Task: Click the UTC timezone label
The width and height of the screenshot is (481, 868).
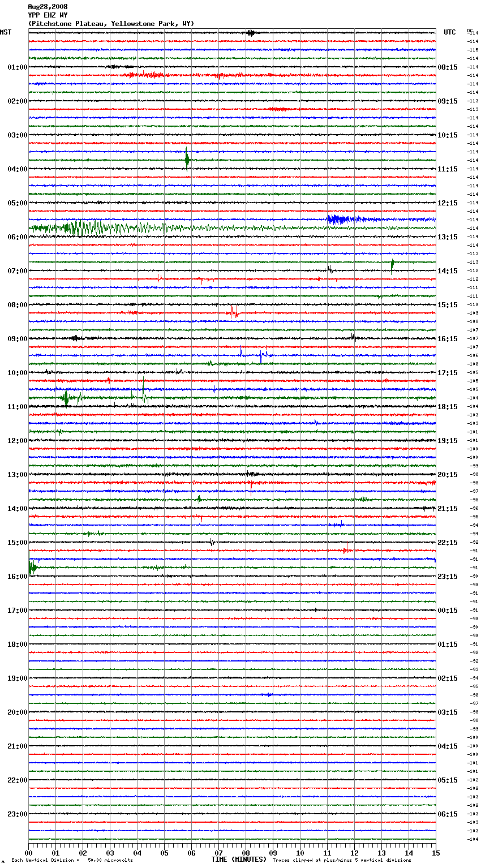Action: 450,32
